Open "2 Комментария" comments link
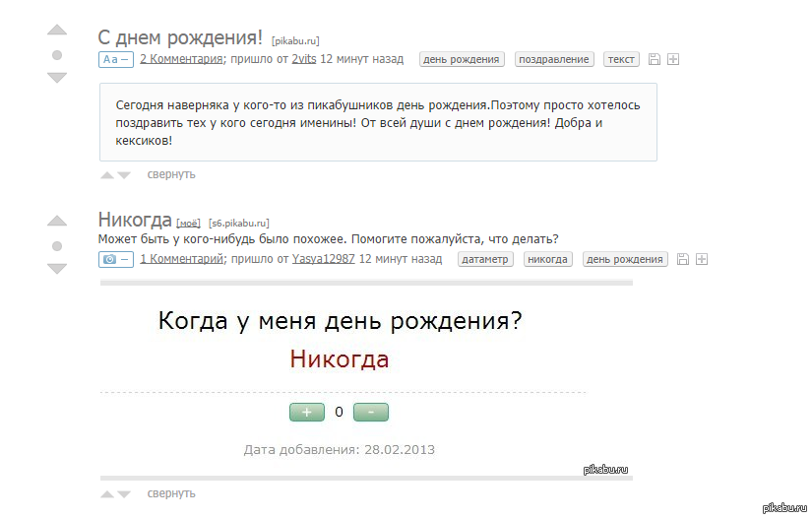This screenshot has height=519, width=812. 181,59
